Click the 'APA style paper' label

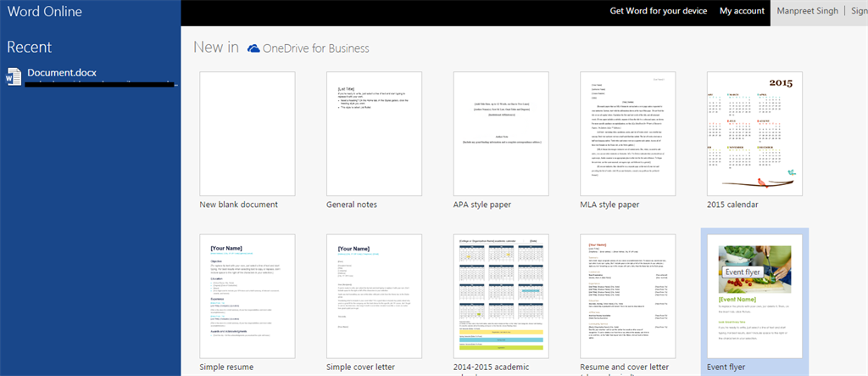(481, 205)
